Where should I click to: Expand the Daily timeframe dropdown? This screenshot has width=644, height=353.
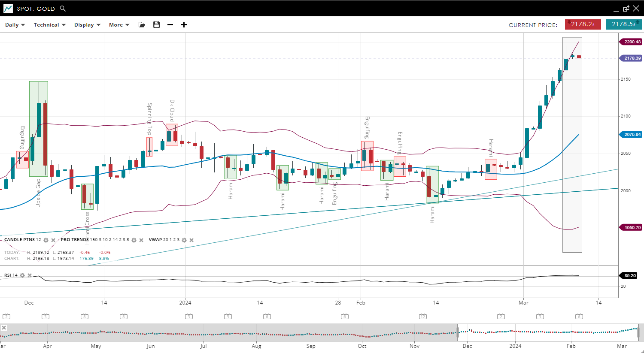(x=15, y=25)
